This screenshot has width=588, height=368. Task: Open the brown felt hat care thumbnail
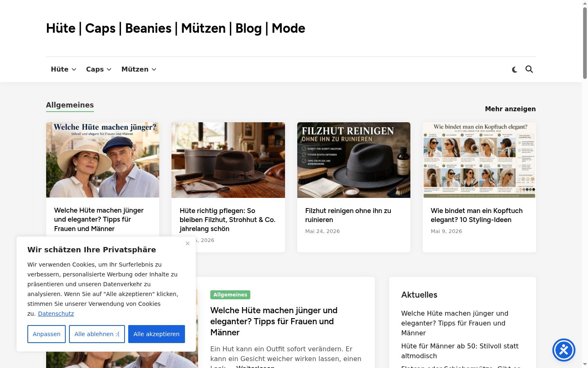pyautogui.click(x=228, y=160)
